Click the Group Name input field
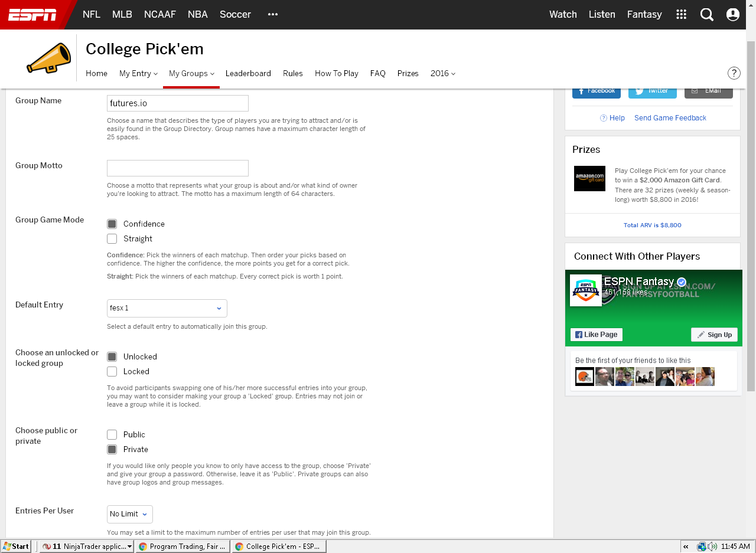Image resolution: width=756 pixels, height=553 pixels. (178, 103)
